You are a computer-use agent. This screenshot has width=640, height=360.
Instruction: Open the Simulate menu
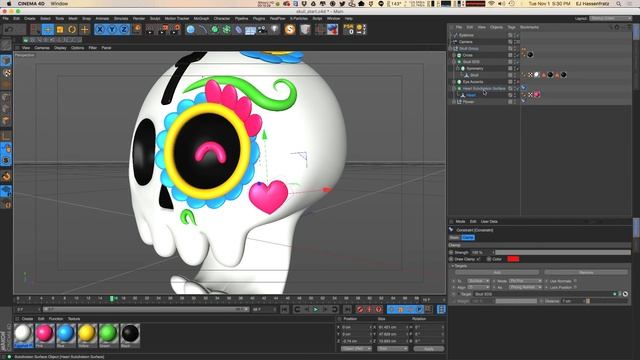[121, 19]
